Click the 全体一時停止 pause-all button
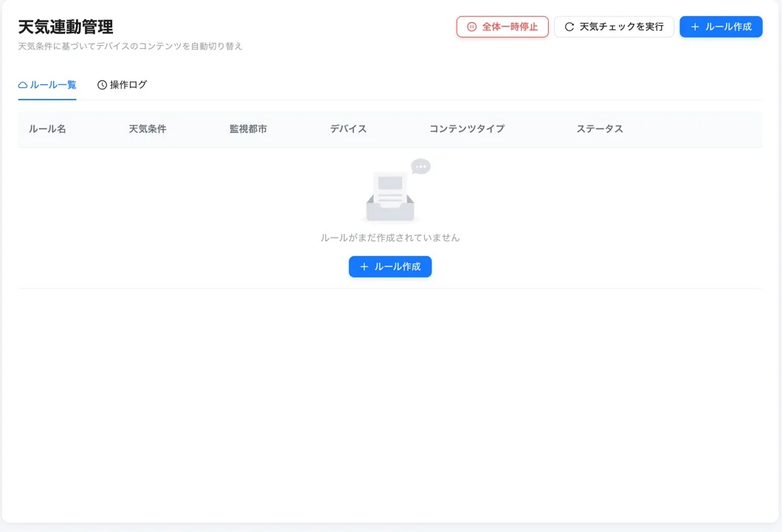The image size is (782, 532). coord(502,27)
